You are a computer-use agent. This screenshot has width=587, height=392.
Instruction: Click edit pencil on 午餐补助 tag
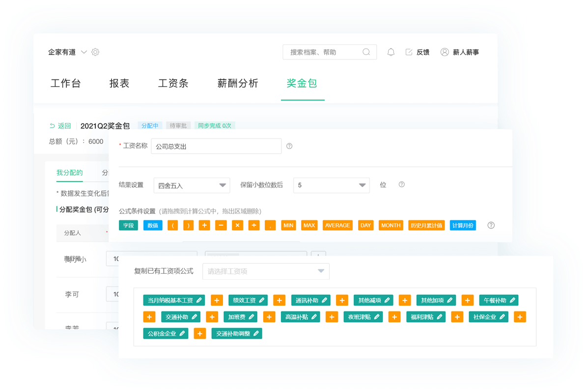point(512,300)
